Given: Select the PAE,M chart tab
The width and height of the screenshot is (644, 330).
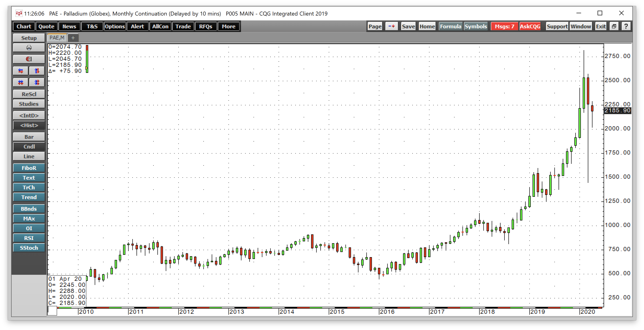Looking at the screenshot, I should [x=57, y=38].
